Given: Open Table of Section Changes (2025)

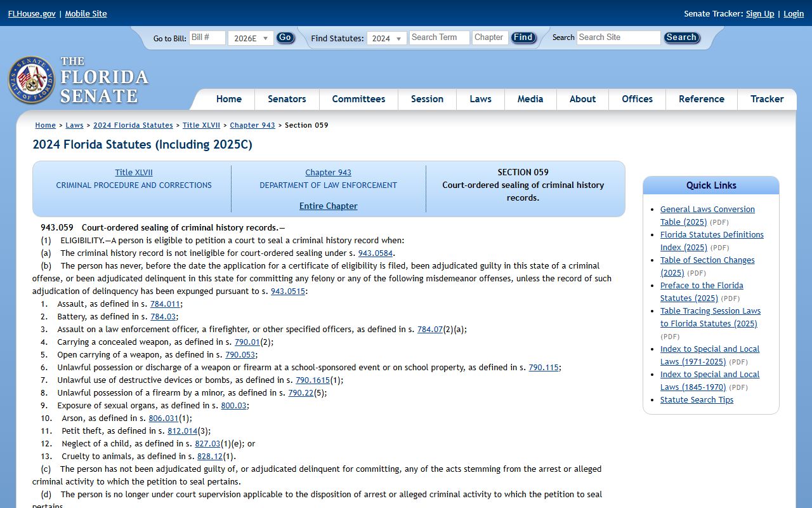Looking at the screenshot, I should pyautogui.click(x=707, y=266).
